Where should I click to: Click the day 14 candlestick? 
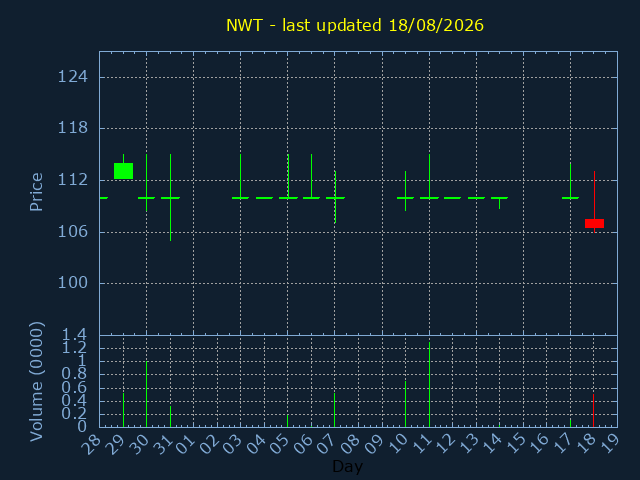[499, 203]
